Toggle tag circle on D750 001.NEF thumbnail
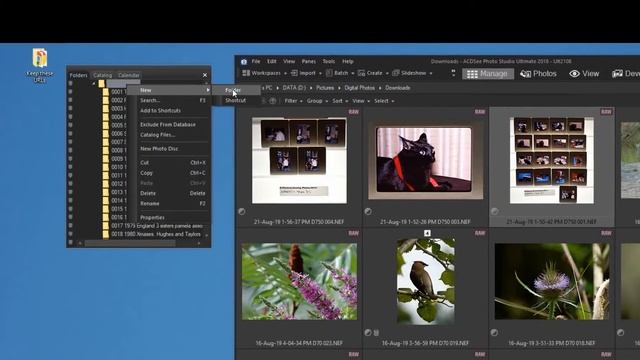Viewport: 640px width, 360px height. 495,211
